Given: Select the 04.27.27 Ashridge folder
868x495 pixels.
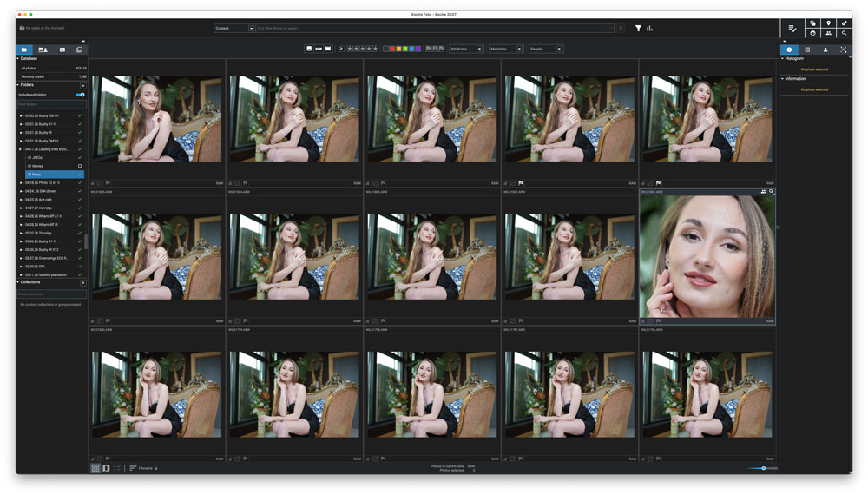Looking at the screenshot, I should click(38, 208).
